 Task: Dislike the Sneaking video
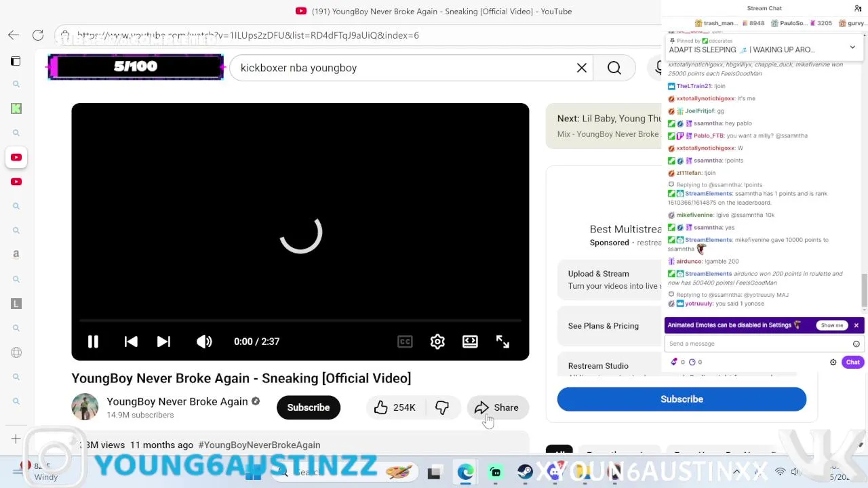[x=442, y=407]
